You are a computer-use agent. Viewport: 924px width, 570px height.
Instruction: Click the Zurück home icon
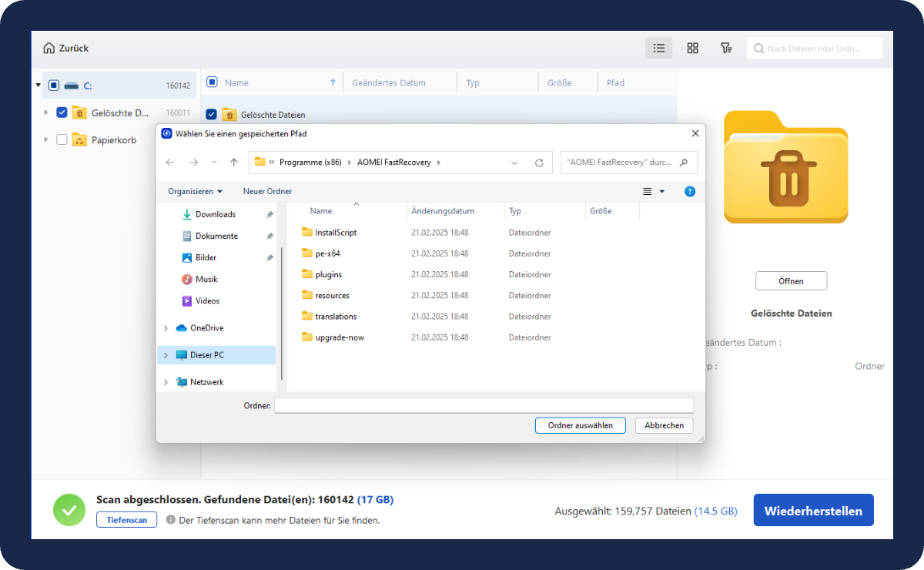(49, 48)
